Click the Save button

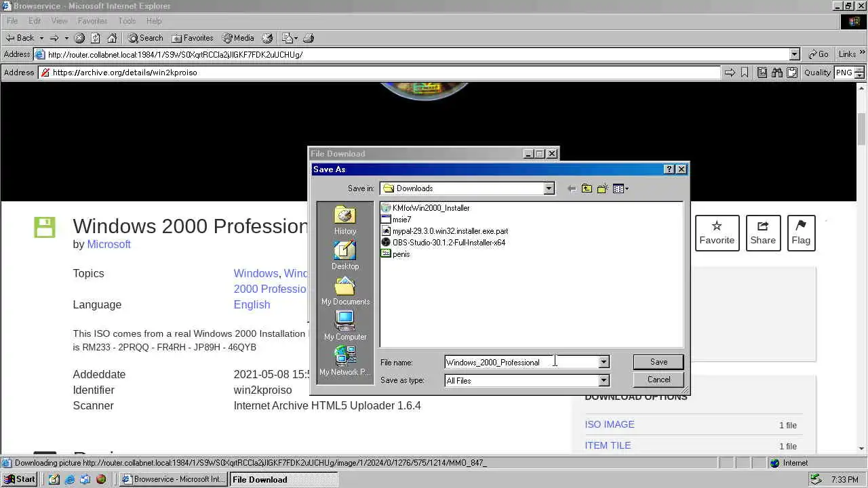[x=658, y=362]
